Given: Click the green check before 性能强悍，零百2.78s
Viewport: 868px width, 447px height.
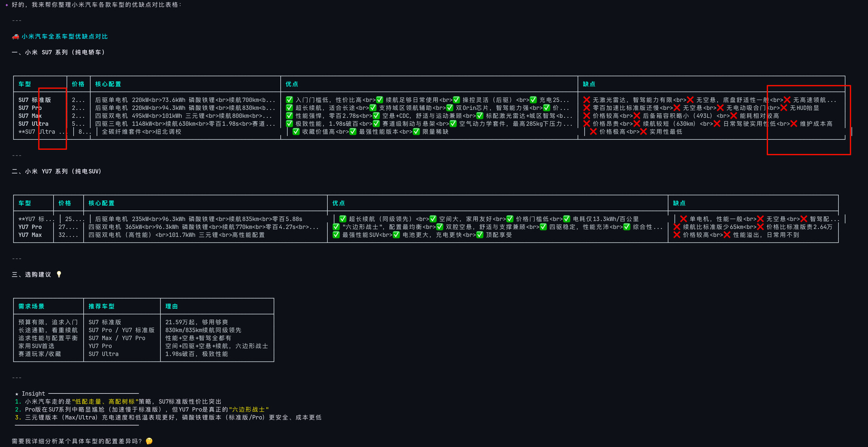Looking at the screenshot, I should tap(289, 116).
